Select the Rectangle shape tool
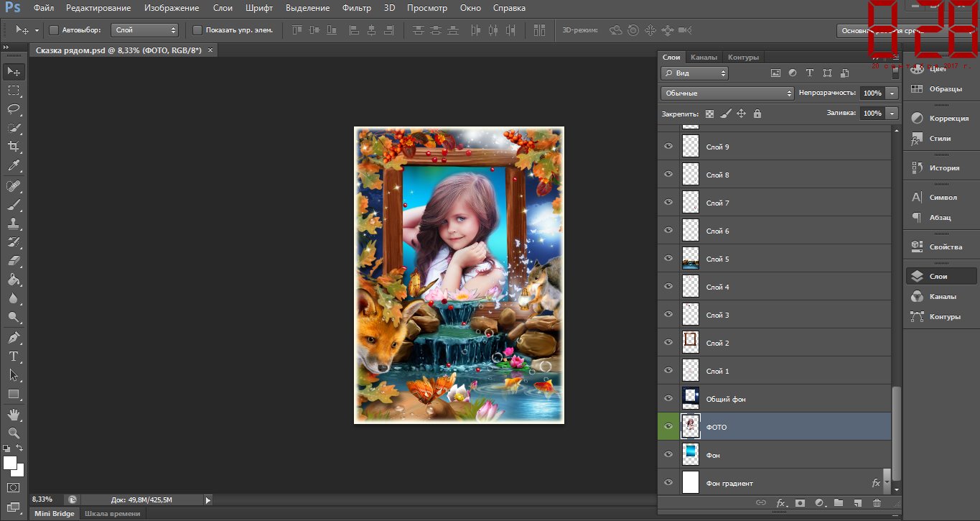980x521 pixels. [x=14, y=394]
